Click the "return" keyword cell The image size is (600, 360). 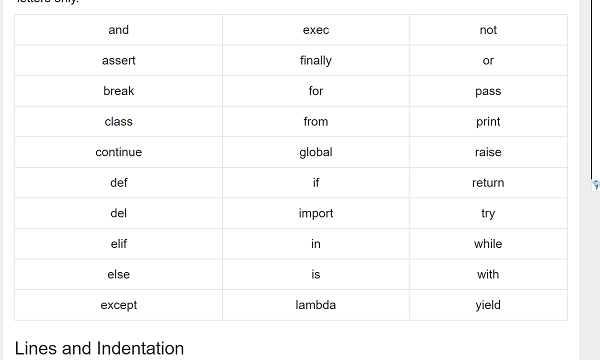[488, 183]
